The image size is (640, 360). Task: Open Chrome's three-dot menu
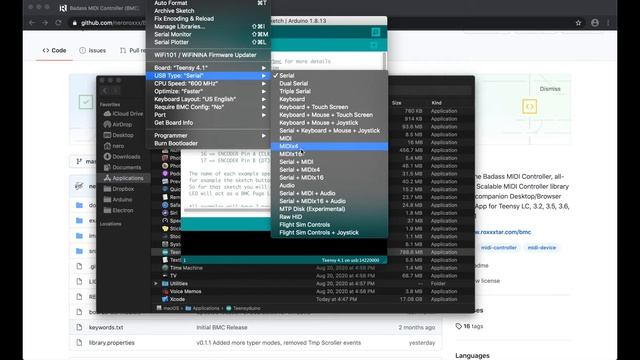pyautogui.click(x=608, y=23)
